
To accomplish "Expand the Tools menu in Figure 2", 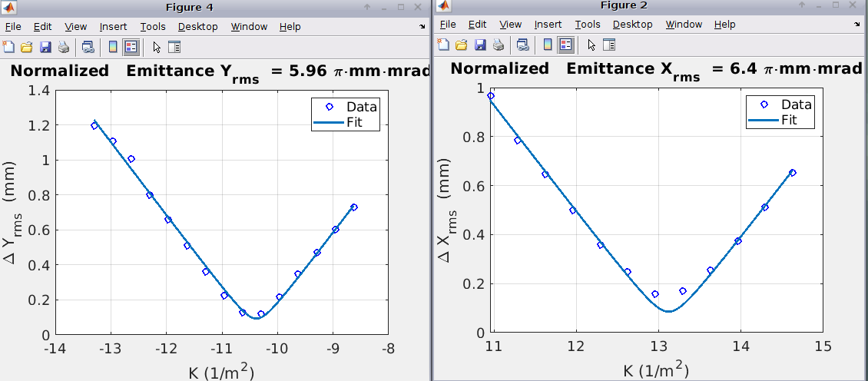I will coord(588,25).
